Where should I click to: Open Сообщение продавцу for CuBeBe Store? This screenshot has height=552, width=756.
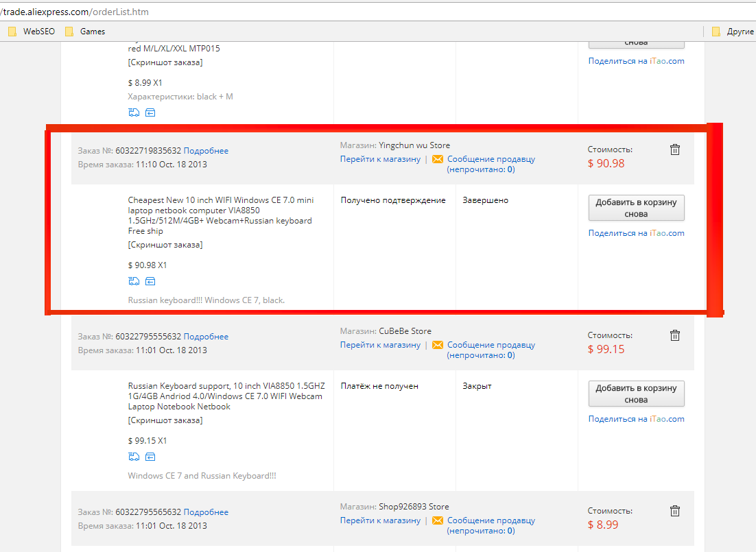click(491, 350)
